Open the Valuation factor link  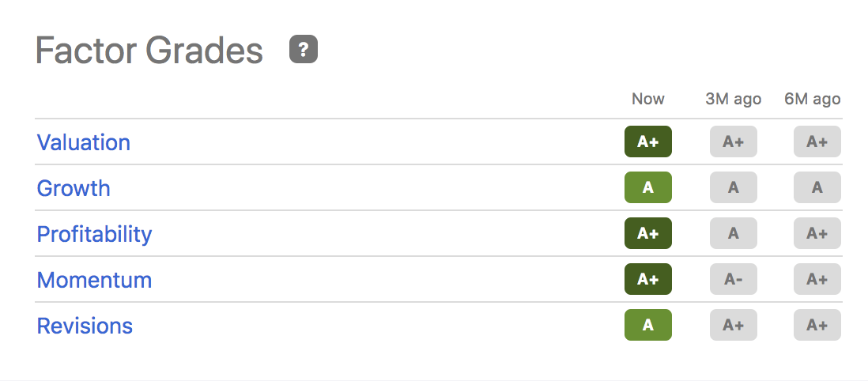pos(84,142)
